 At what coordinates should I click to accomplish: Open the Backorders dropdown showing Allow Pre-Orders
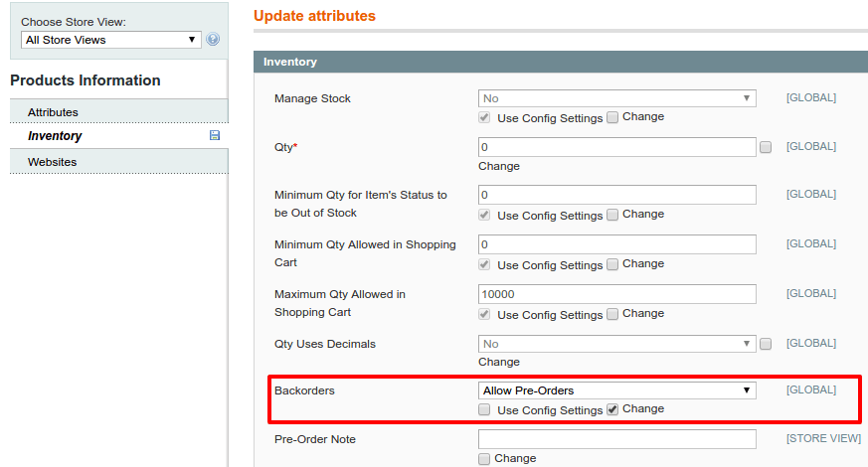tap(616, 390)
